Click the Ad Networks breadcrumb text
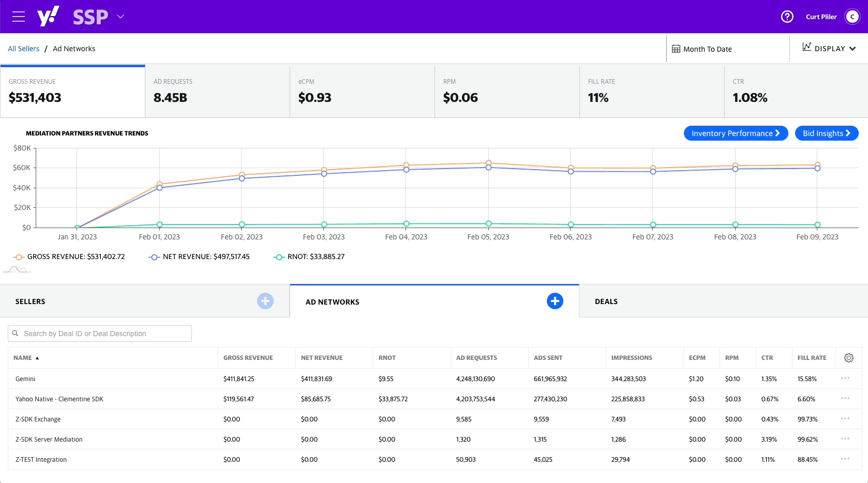The height and width of the screenshot is (483, 868). click(74, 49)
